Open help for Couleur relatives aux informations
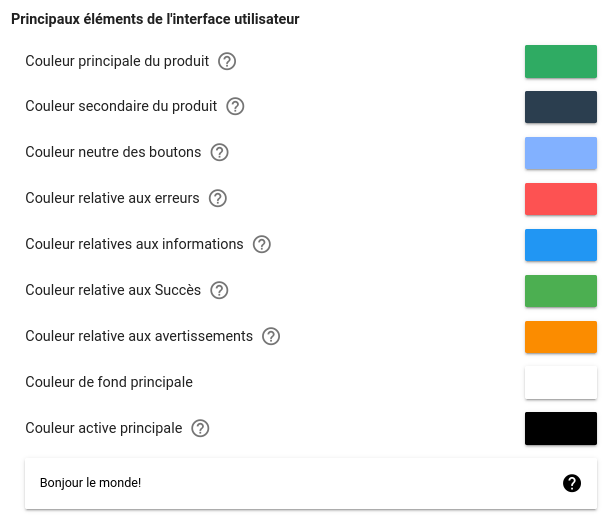 pyautogui.click(x=262, y=244)
